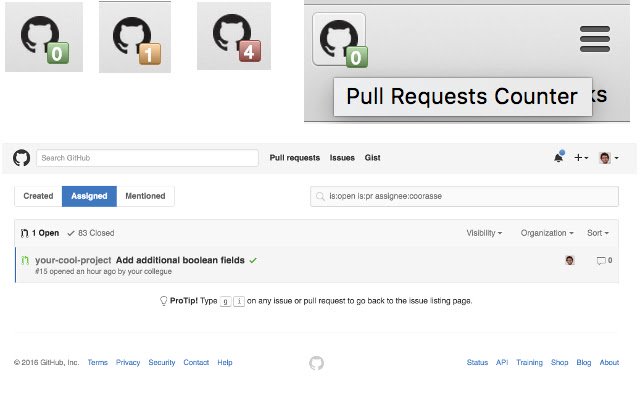Open the Training footer link
Screen dimensions: 640x400
pos(529,362)
